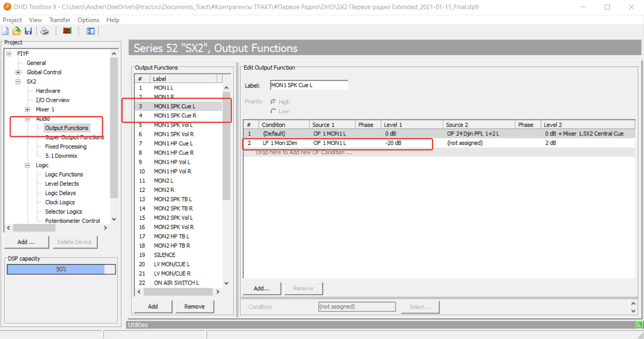Click the project tree scroll up arrow

(114, 54)
